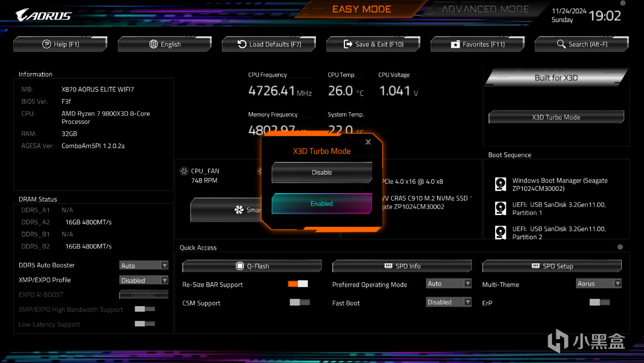Click the BIOS version F3f text
The image size is (644, 363).
[67, 102]
